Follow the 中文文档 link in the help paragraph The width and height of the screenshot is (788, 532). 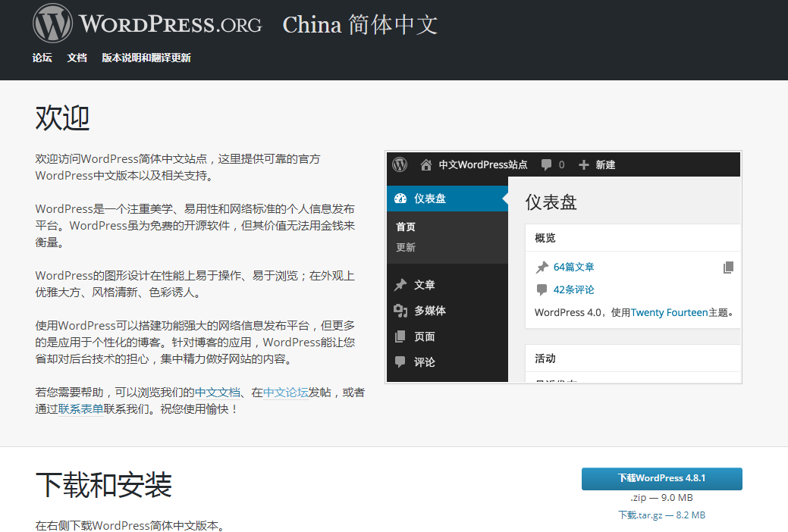218,393
